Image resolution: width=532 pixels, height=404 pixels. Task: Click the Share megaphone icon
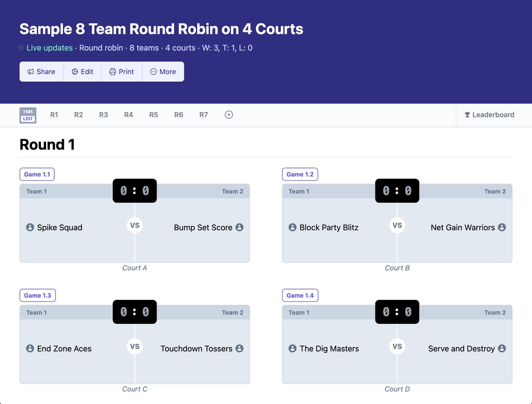point(31,71)
